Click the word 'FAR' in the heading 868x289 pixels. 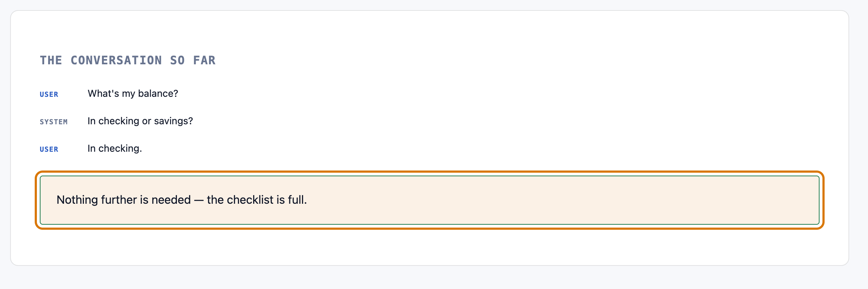(204, 60)
